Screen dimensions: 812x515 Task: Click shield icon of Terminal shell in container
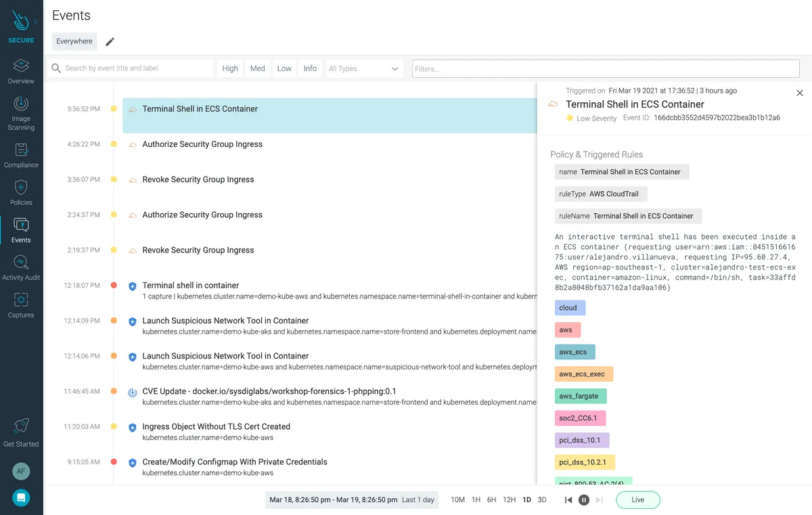[x=133, y=286]
